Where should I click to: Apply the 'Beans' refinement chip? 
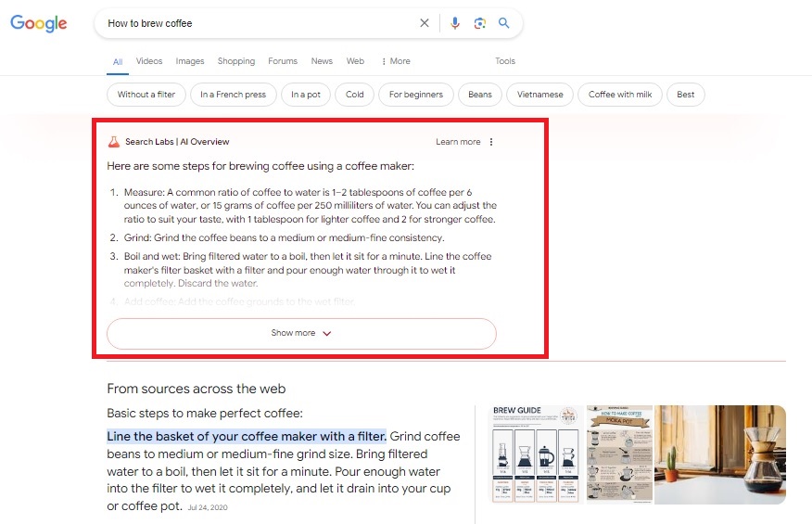tap(480, 95)
